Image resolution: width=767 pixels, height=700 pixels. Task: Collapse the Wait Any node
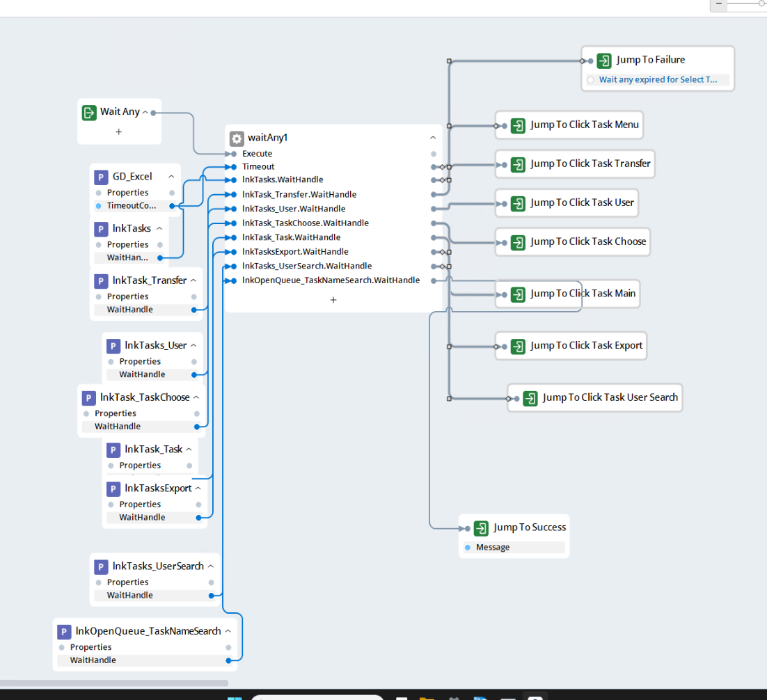tap(145, 112)
